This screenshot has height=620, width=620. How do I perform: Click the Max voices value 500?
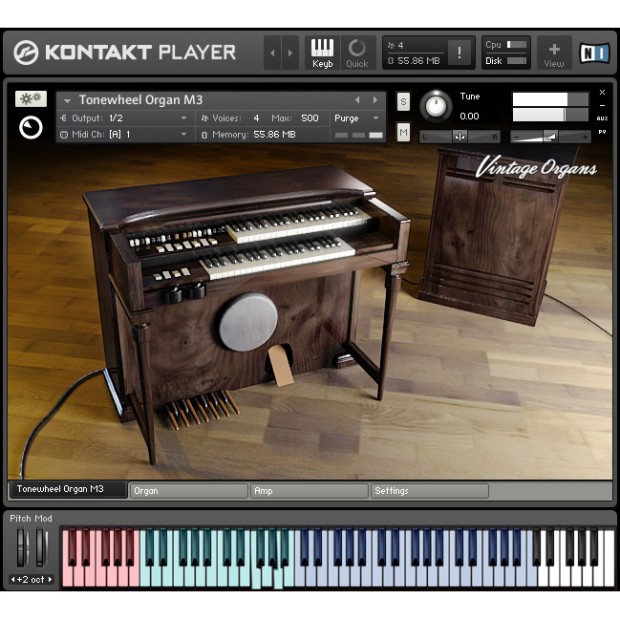click(309, 118)
